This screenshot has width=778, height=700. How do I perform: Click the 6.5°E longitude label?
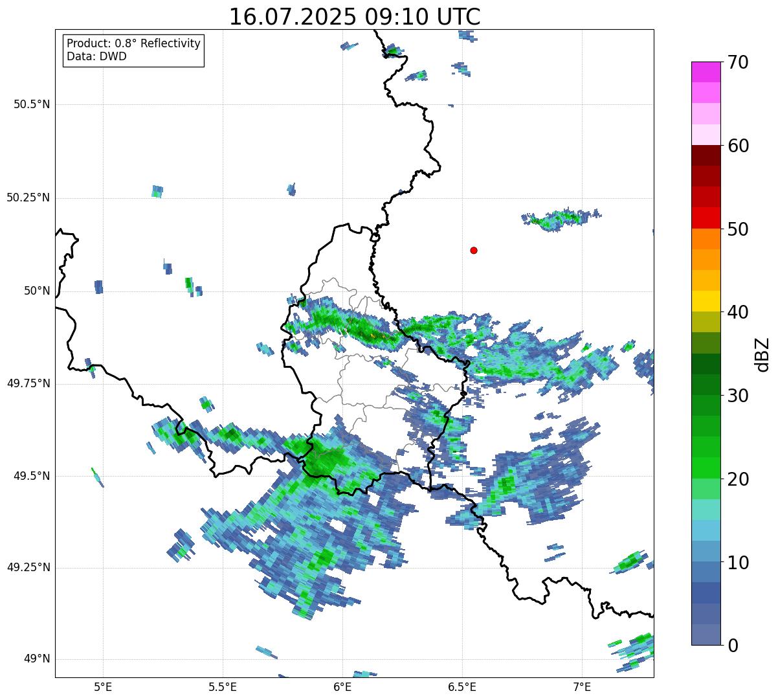coord(462,687)
